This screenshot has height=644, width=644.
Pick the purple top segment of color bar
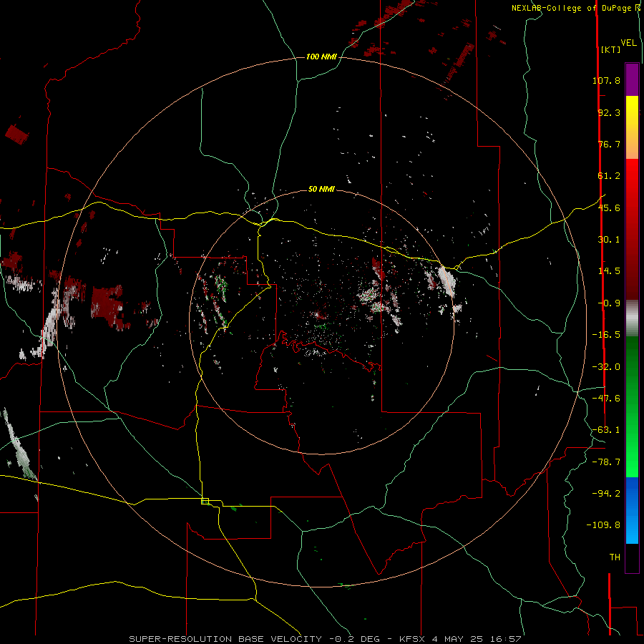point(632,79)
